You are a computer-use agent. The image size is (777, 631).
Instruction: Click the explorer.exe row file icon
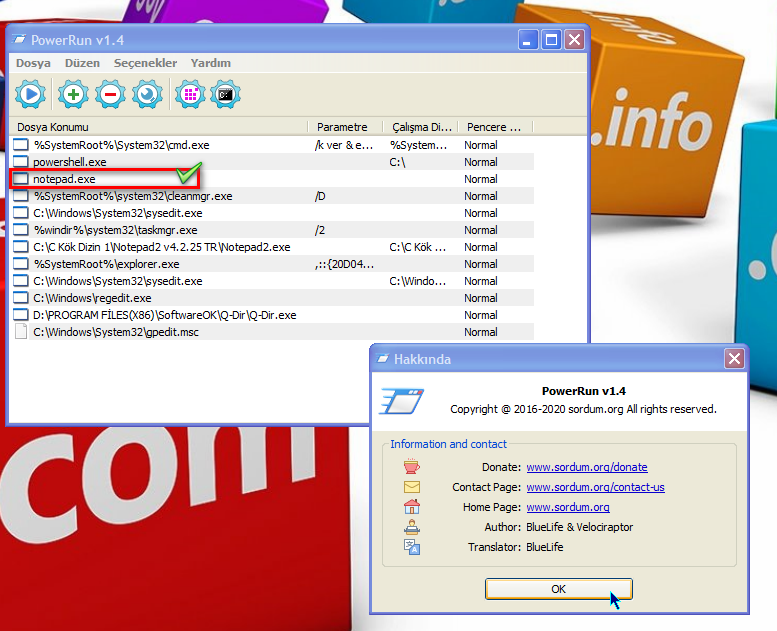tap(21, 264)
